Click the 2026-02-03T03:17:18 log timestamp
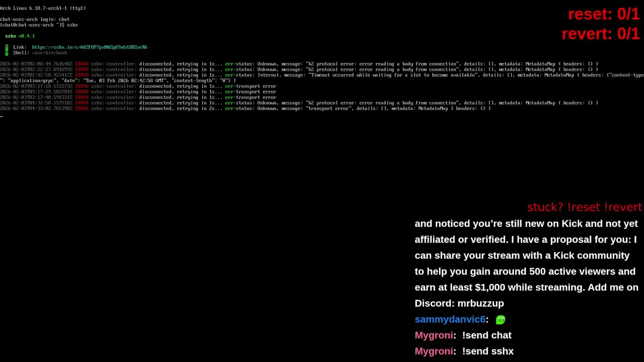 (x=36, y=86)
